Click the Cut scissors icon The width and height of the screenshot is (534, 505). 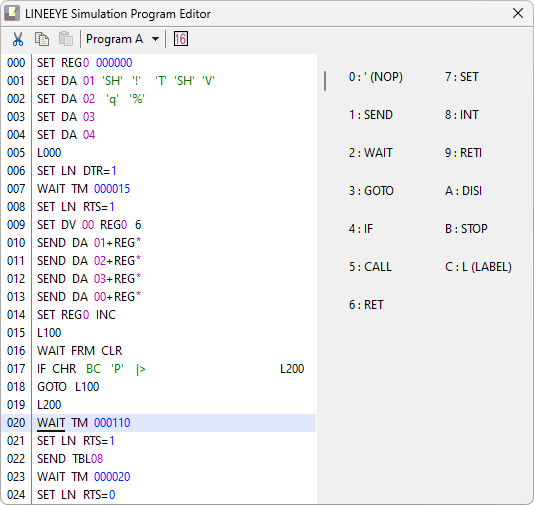pos(18,39)
